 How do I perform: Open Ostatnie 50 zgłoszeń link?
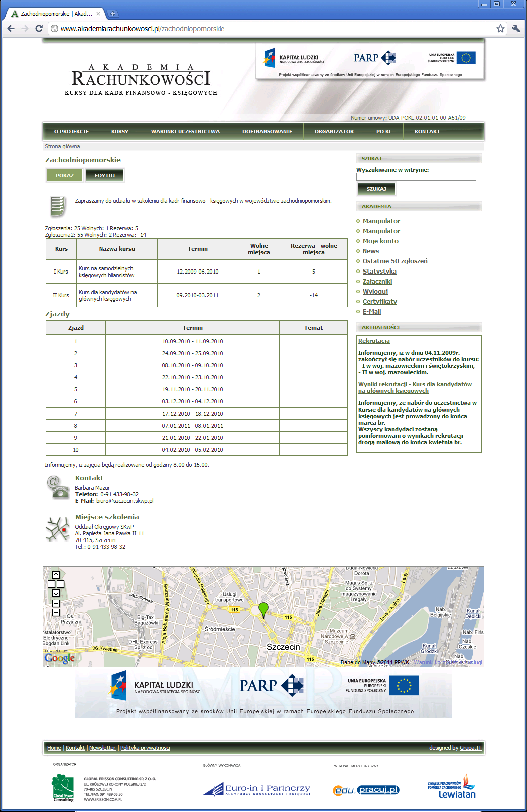(x=395, y=261)
